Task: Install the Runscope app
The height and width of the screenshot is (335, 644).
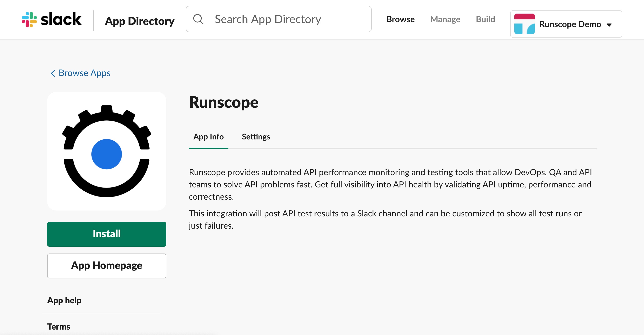Action: pos(107,234)
